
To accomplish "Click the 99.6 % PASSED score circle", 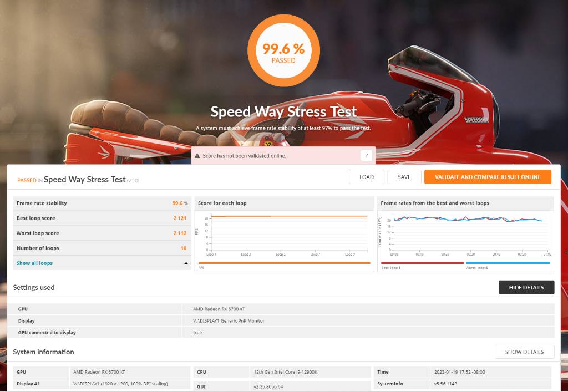I will [x=283, y=50].
